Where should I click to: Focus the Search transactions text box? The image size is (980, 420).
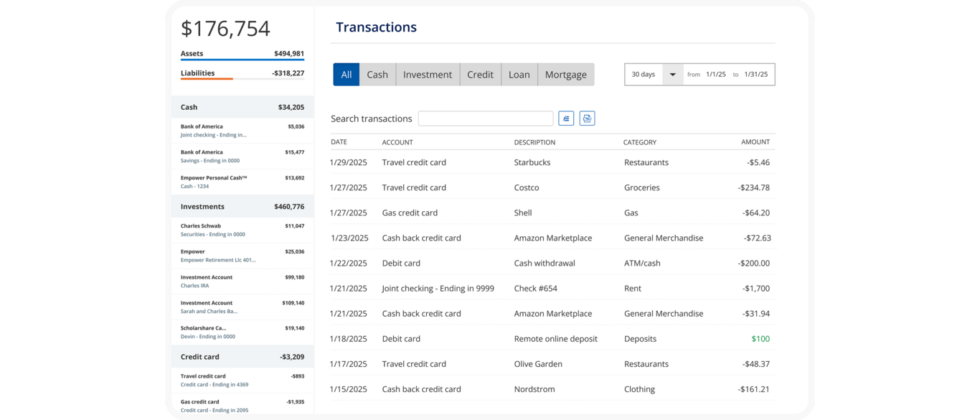485,118
